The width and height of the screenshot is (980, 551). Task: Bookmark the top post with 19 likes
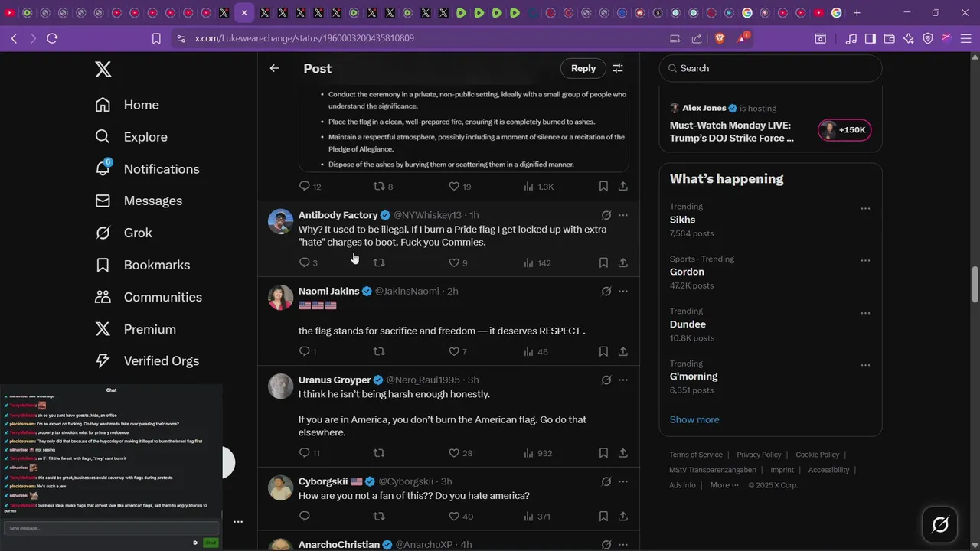pos(603,186)
